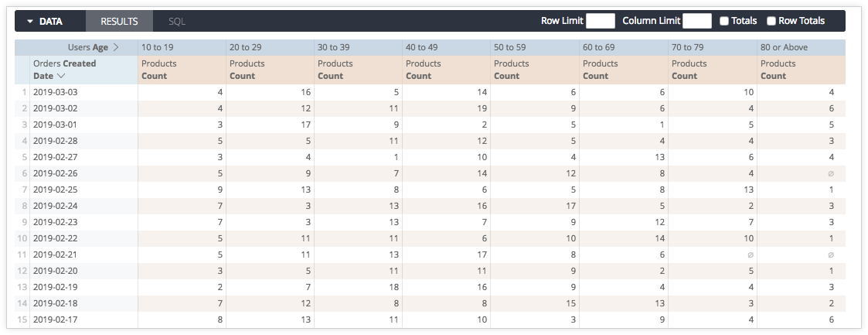Viewport: 868px width, 335px height.
Task: Select the 2019-03-03 date cell
Action: pos(56,93)
